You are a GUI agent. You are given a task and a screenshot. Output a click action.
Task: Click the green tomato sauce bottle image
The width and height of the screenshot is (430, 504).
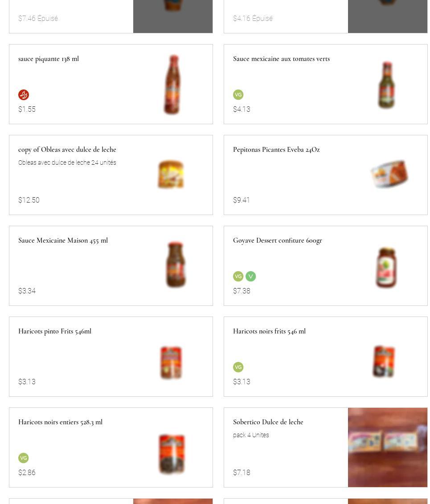pyautogui.click(x=387, y=85)
